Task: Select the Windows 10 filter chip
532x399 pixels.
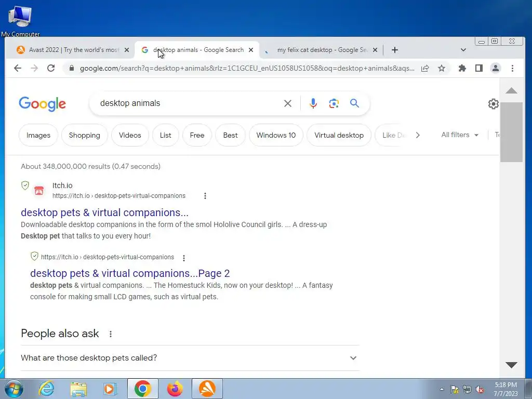Action: tap(276, 135)
